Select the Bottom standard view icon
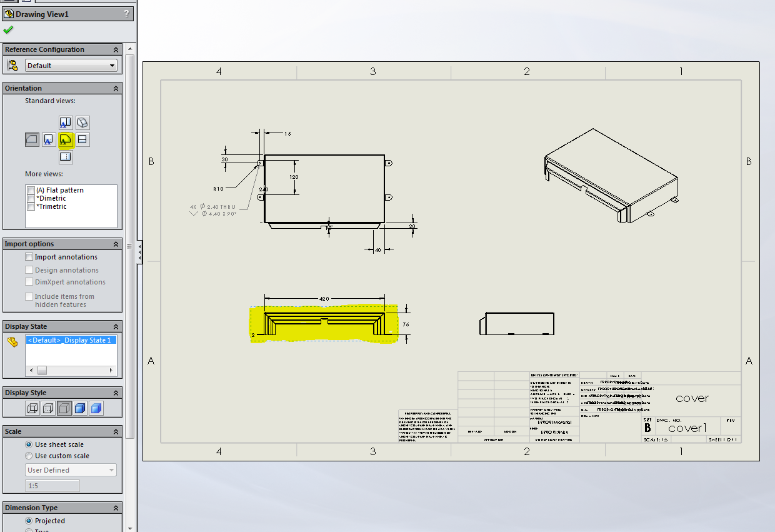This screenshot has height=532, width=775. (66, 156)
